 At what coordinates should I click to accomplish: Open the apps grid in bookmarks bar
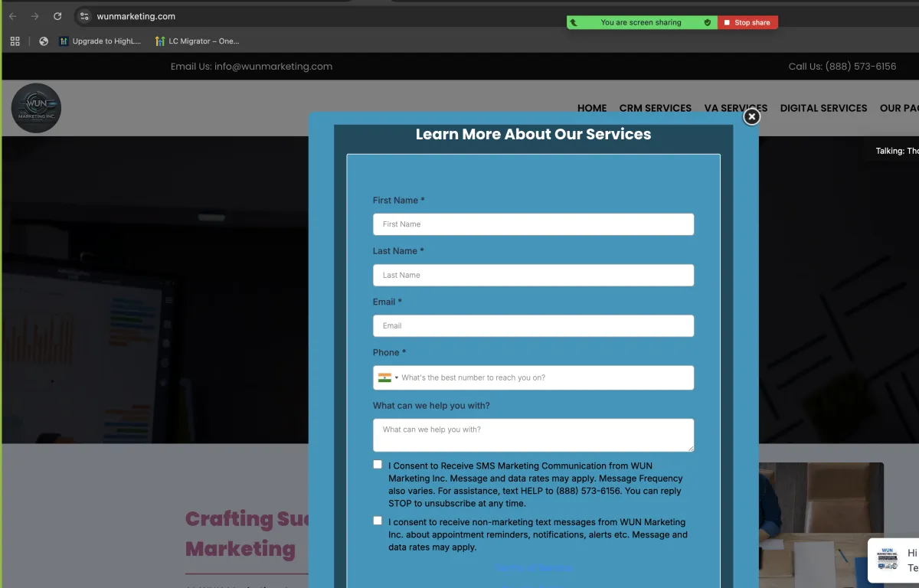(15, 41)
